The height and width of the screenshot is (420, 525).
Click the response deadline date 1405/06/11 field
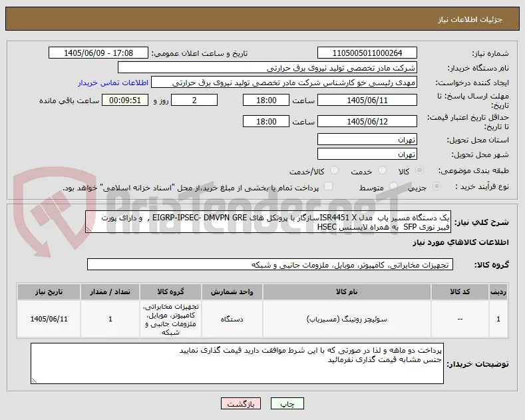pos(367,100)
